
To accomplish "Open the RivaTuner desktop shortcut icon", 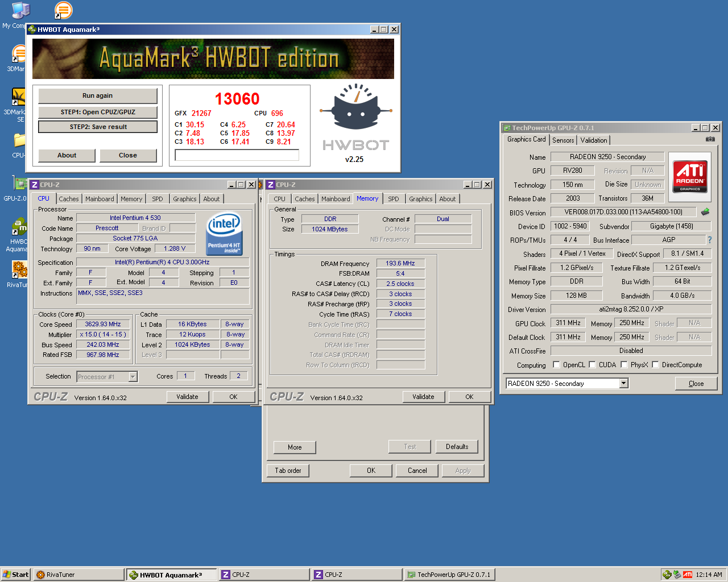I will pyautogui.click(x=19, y=269).
